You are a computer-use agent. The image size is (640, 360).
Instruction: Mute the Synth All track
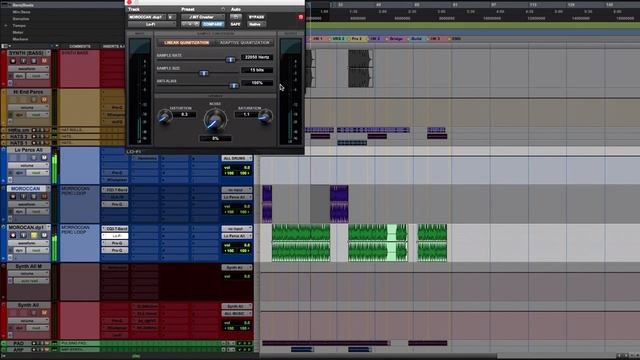44,313
